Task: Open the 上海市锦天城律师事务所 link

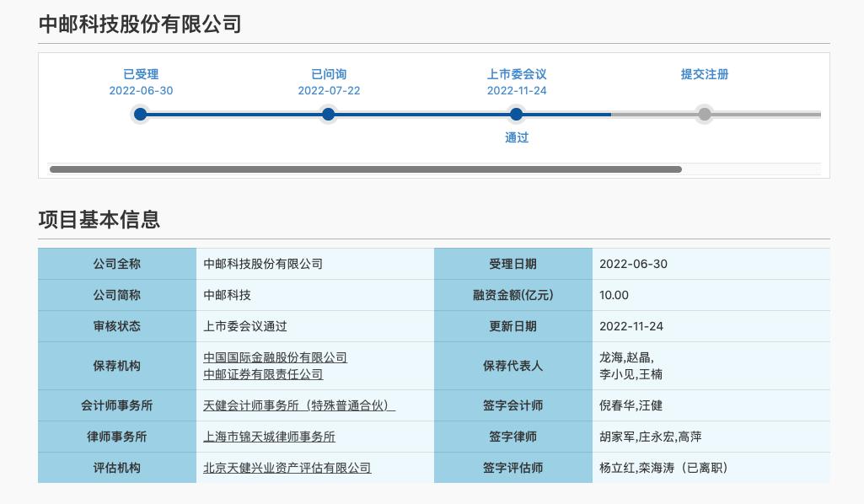Action: [267, 436]
